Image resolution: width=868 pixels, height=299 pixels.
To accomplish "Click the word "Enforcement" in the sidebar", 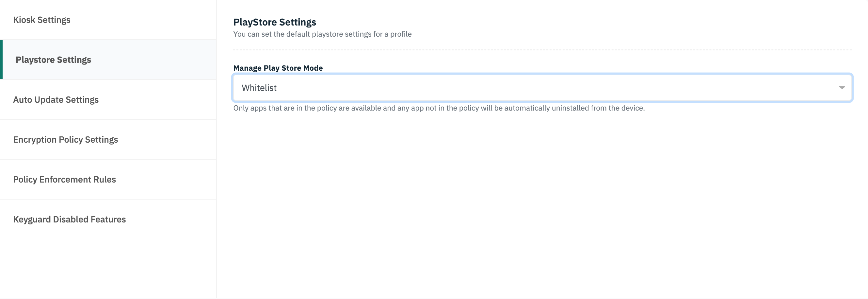I will click(x=65, y=180).
